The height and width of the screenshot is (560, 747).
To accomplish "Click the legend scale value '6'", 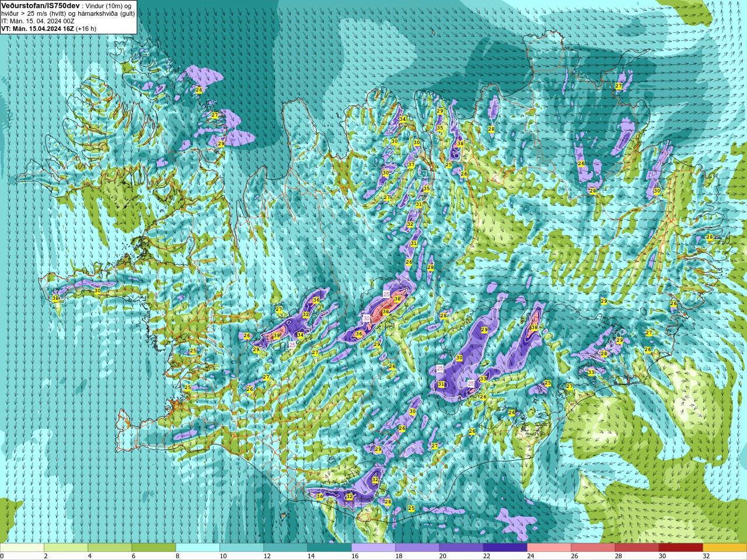I will (134, 556).
